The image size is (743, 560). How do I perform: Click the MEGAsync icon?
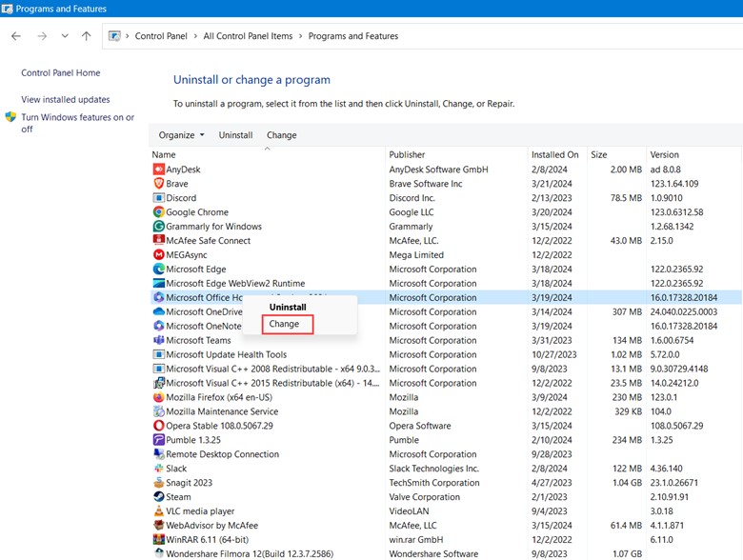coord(159,254)
